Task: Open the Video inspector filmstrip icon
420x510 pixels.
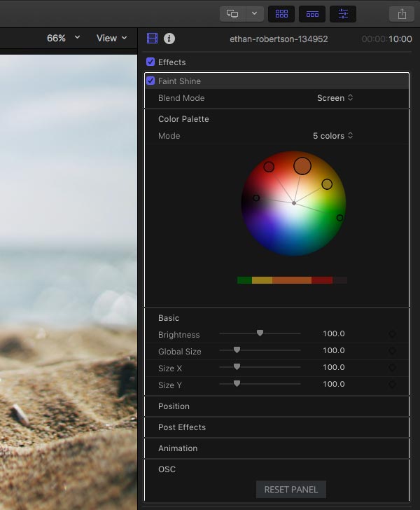Action: (152, 39)
